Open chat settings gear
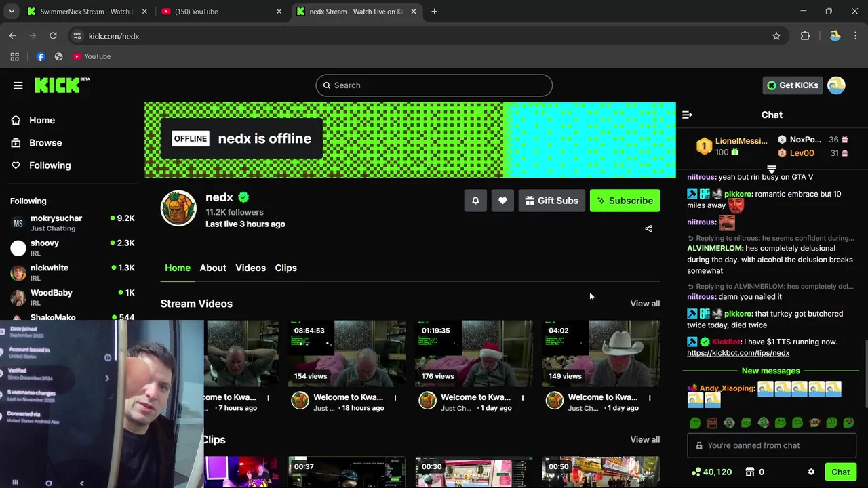This screenshot has height=488, width=868. (x=811, y=472)
